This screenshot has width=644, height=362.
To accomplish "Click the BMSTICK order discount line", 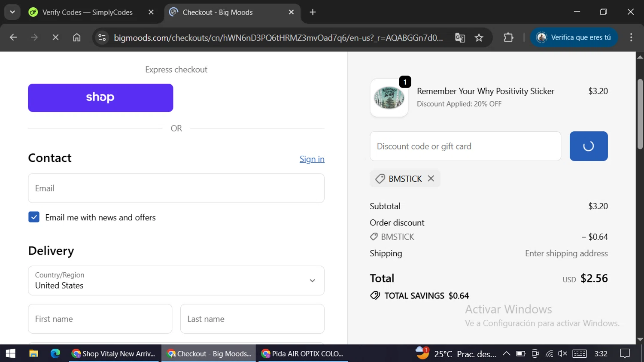I will [489, 237].
